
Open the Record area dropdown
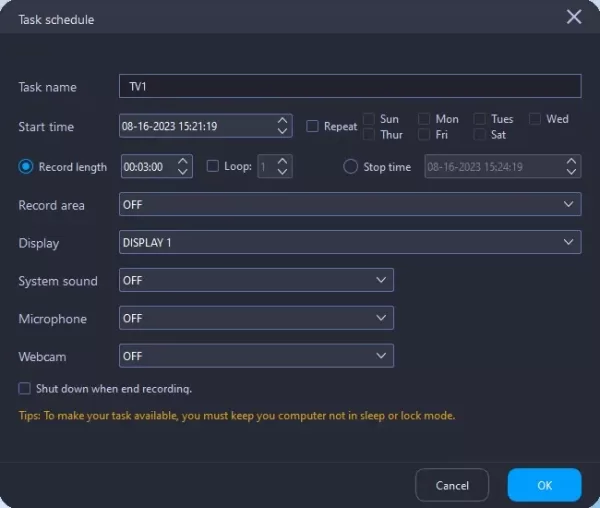pos(350,204)
